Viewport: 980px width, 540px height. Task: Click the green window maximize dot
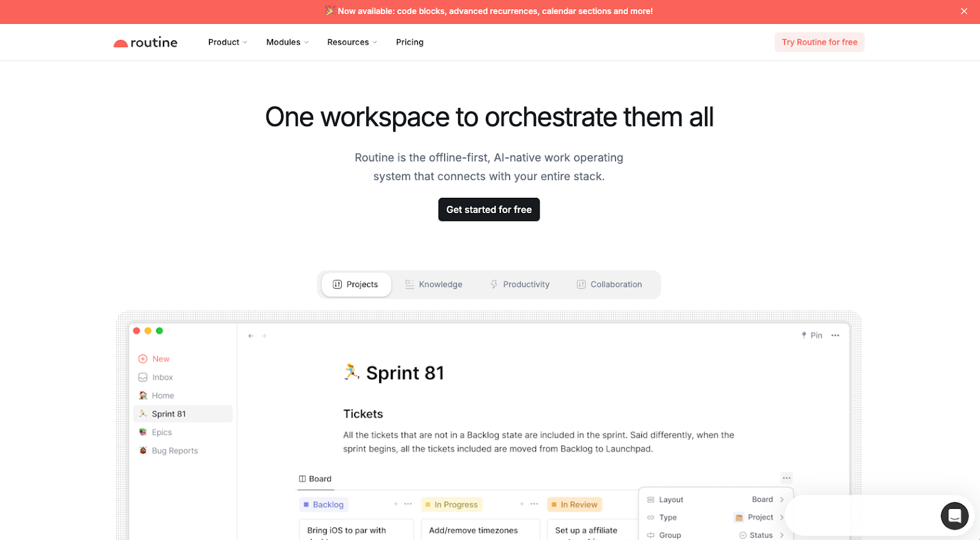tap(159, 331)
